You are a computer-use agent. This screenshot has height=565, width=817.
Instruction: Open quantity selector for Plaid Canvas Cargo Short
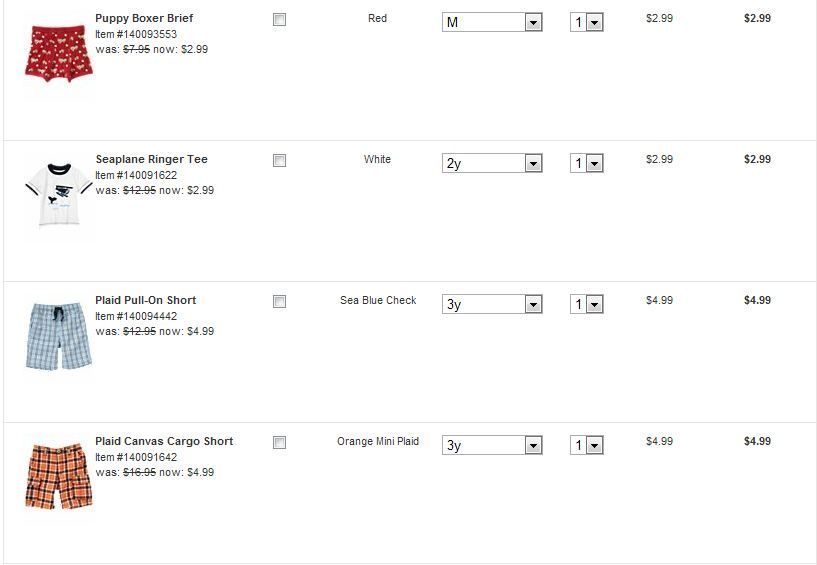587,445
